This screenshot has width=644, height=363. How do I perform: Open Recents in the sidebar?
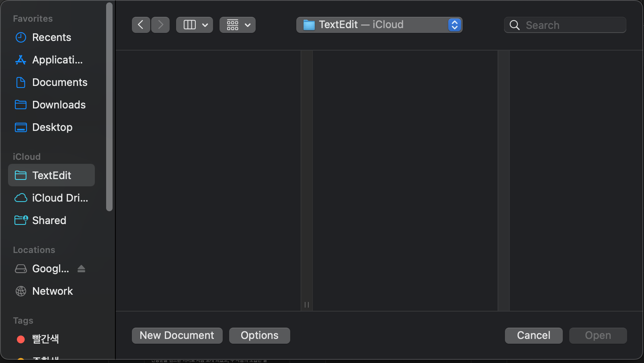coord(51,37)
